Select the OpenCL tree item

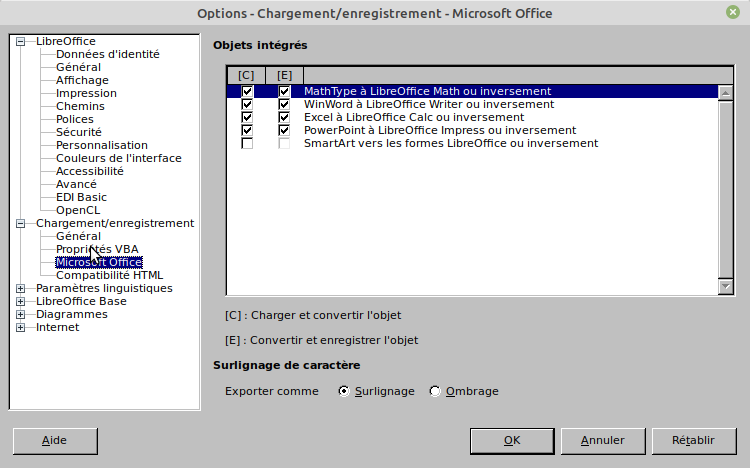(78, 210)
